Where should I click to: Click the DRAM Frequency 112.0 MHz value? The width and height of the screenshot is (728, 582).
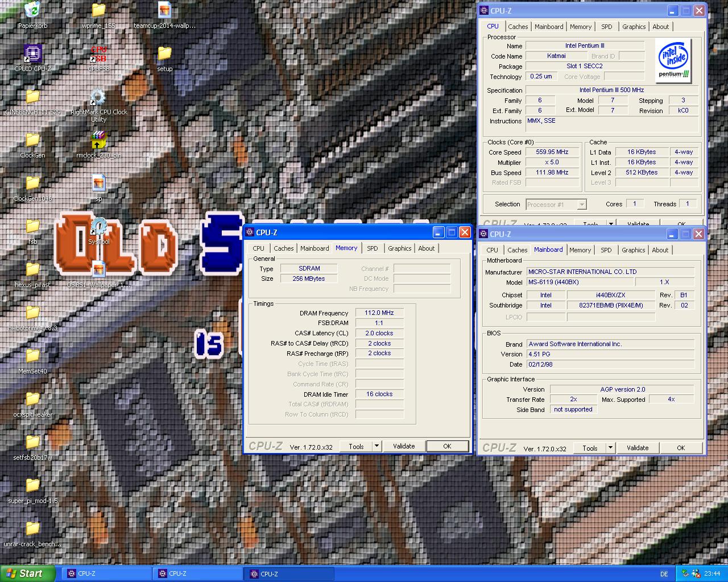tap(379, 313)
